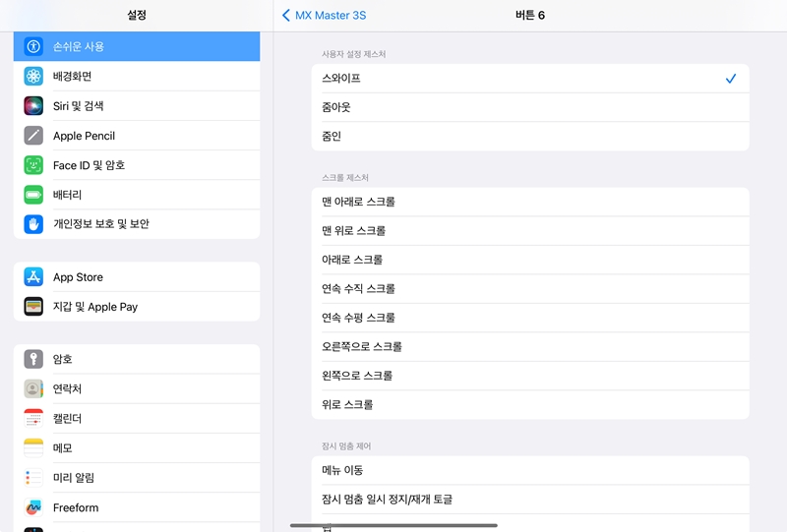787x532 pixels.
Task: Tap the Wallpaper flower icon
Action: (x=33, y=77)
